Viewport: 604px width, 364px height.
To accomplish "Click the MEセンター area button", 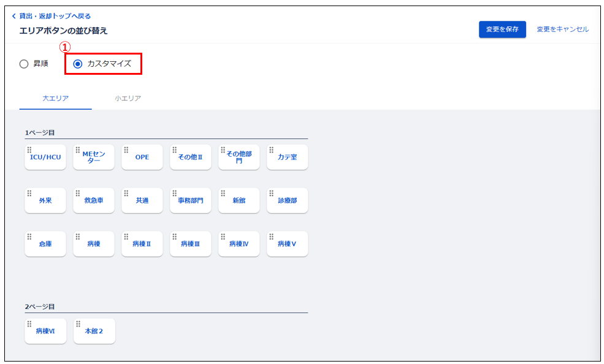I will click(x=94, y=157).
